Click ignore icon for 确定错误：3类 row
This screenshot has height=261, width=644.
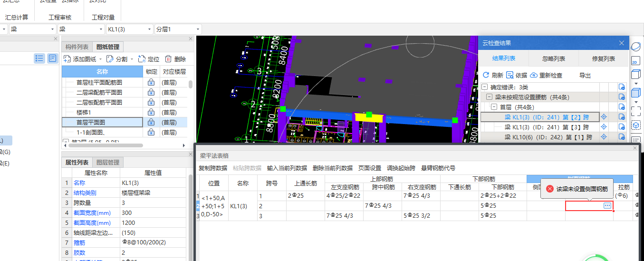pos(621,87)
